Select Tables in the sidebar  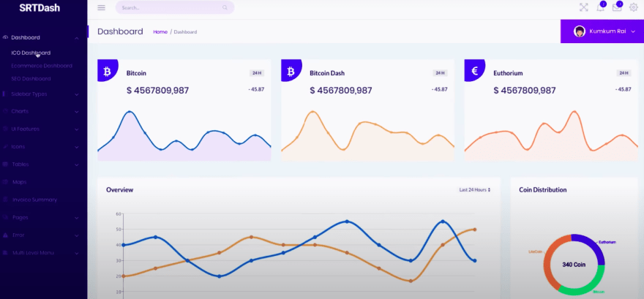click(x=20, y=164)
